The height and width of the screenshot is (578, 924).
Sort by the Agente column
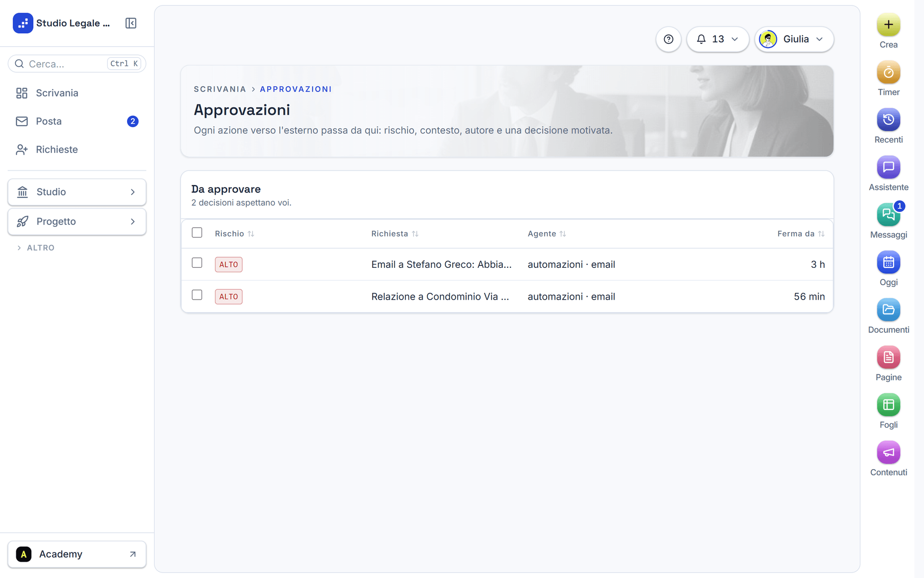[547, 234]
